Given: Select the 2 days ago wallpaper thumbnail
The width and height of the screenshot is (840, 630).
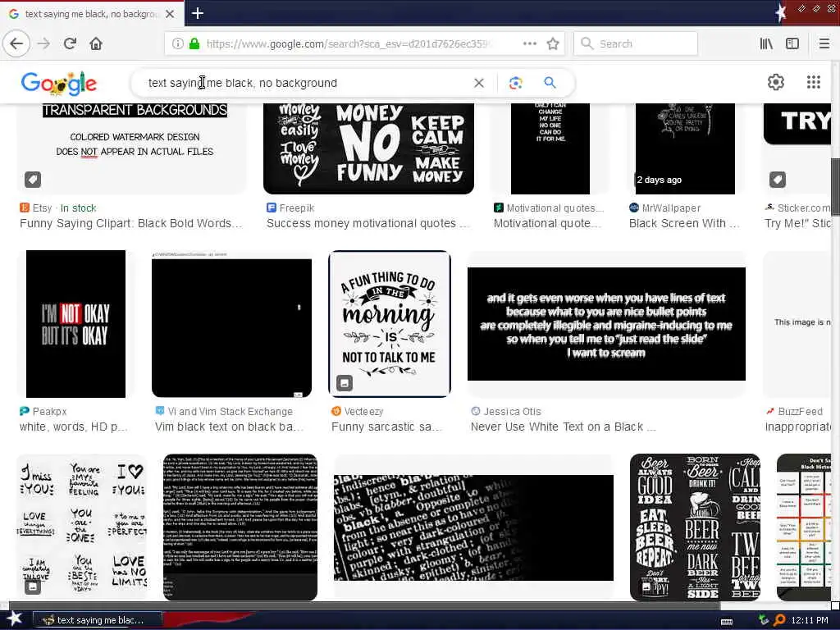Looking at the screenshot, I should click(685, 148).
